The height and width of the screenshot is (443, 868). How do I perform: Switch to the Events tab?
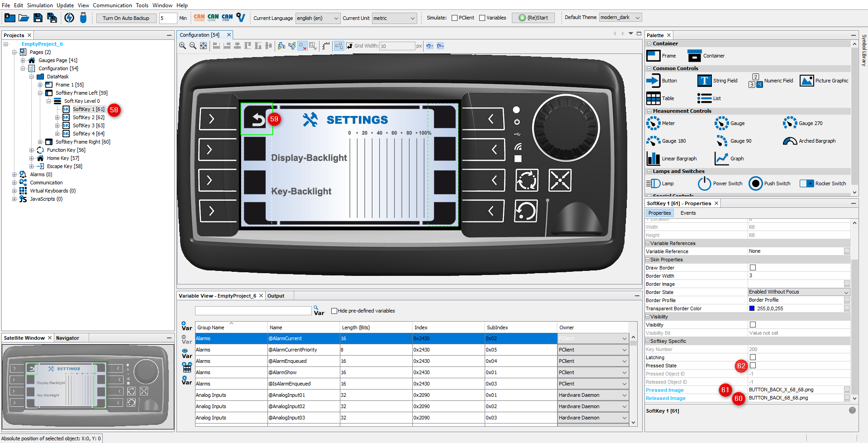tap(688, 213)
